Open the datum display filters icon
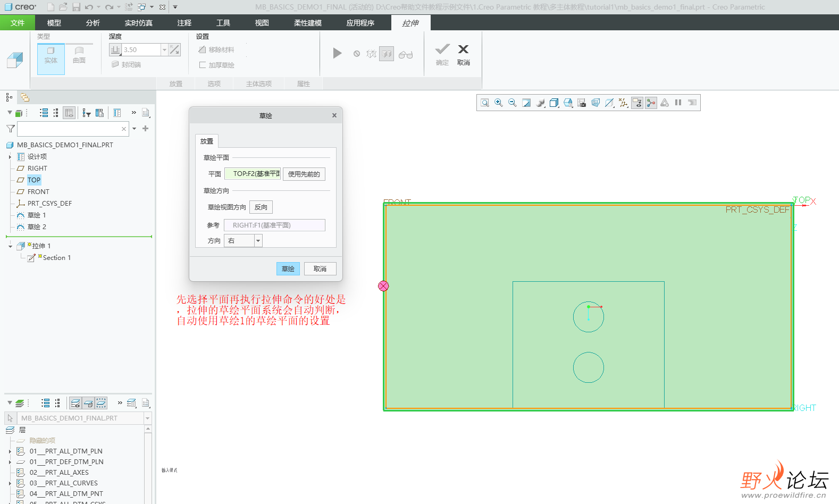Image resolution: width=839 pixels, height=504 pixels. (623, 103)
